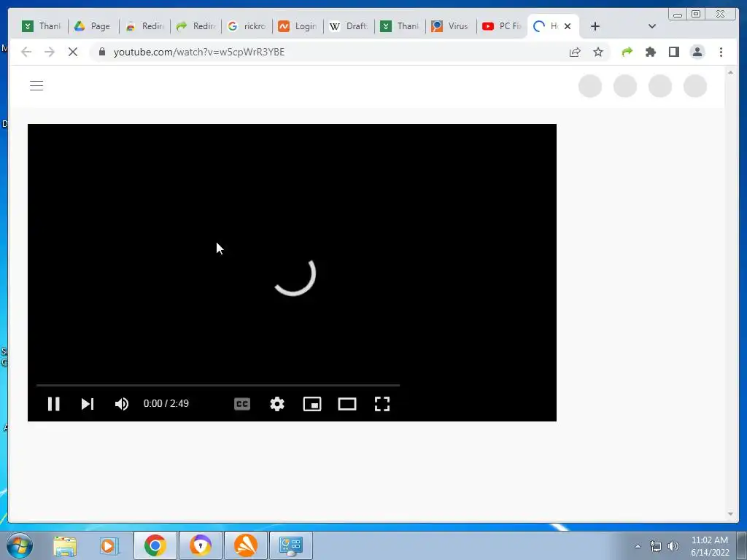Open Chrome three-dot menu
Image resolution: width=747 pixels, height=560 pixels.
tap(721, 52)
